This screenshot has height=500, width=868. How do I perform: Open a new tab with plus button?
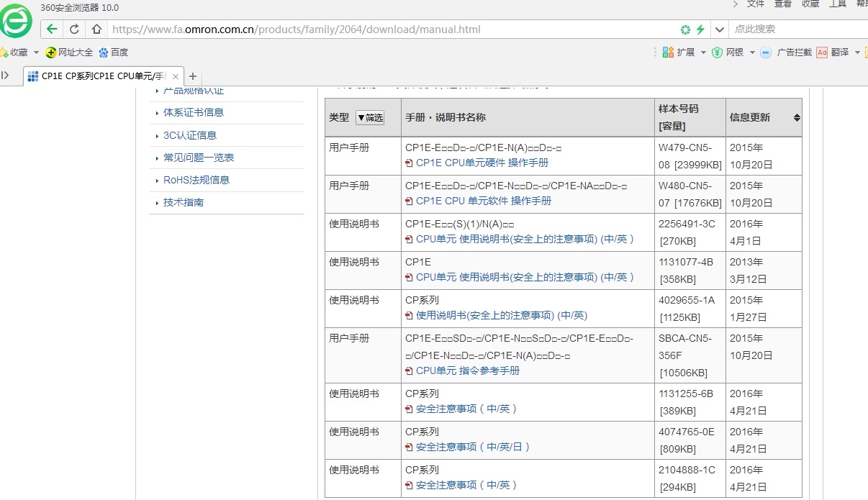point(193,76)
